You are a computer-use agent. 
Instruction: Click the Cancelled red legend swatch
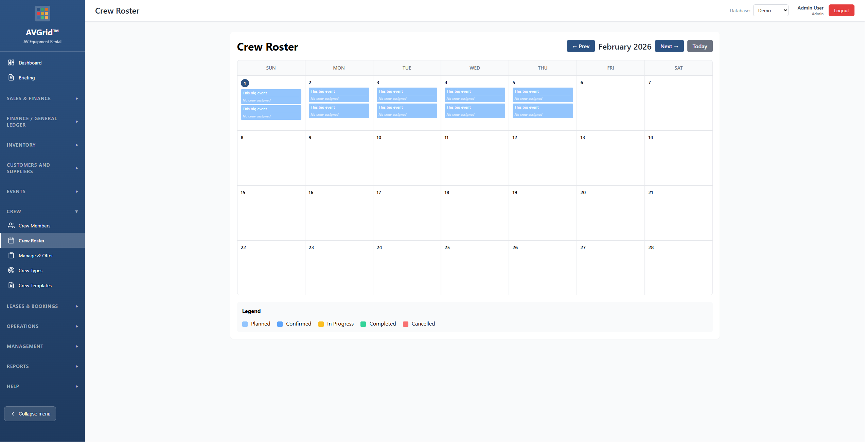pyautogui.click(x=405, y=324)
